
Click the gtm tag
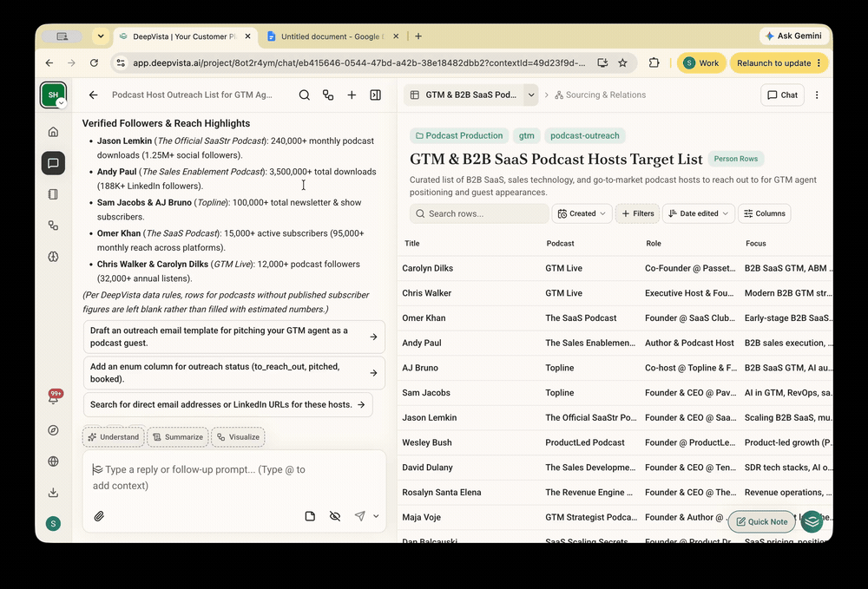pos(527,135)
